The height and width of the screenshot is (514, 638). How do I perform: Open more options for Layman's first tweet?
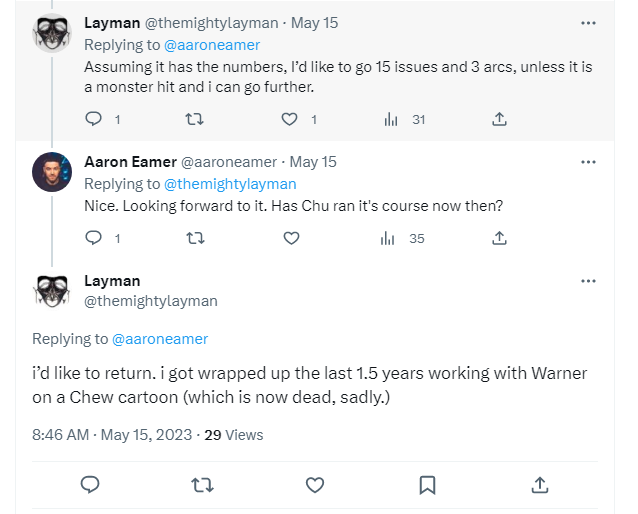[588, 23]
